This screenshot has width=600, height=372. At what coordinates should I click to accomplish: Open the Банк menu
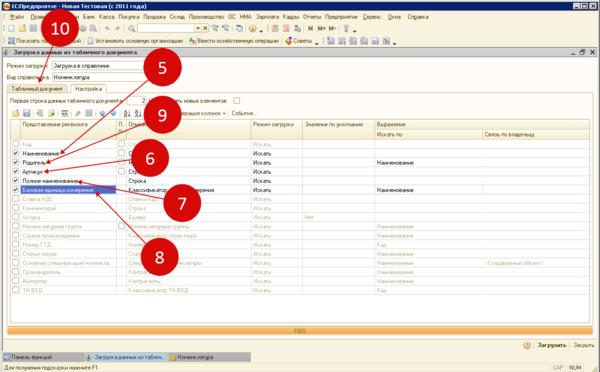tap(89, 17)
